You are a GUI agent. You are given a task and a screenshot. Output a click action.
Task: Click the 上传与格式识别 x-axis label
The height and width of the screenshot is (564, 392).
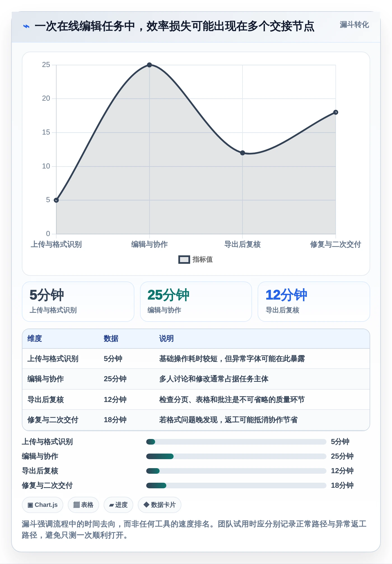[x=56, y=244]
